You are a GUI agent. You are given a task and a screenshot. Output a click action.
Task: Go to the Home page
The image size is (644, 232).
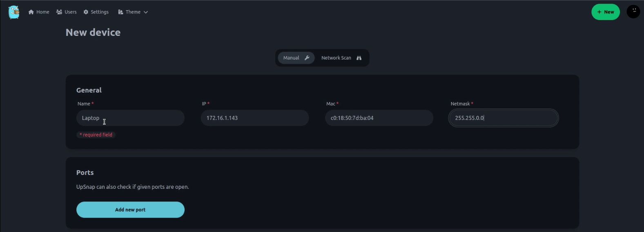39,12
